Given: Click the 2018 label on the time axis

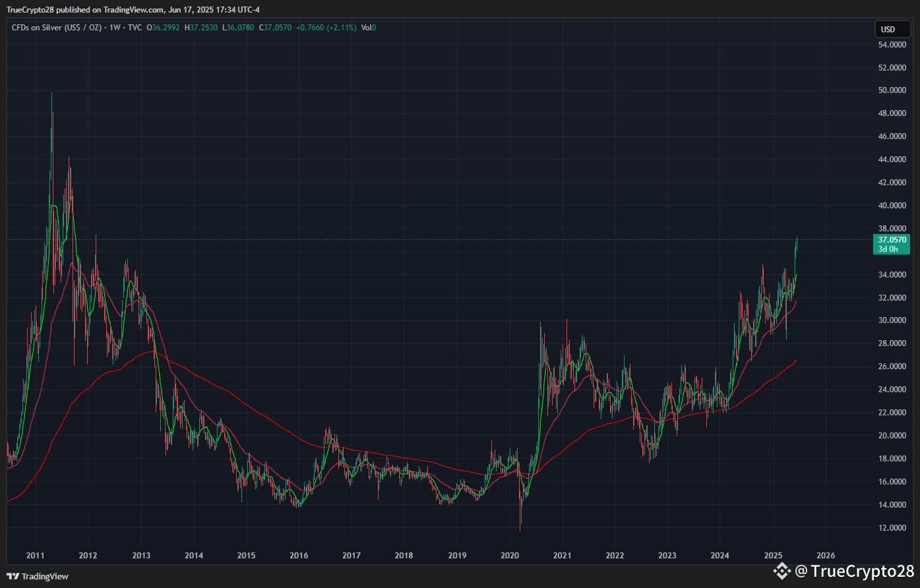Looking at the screenshot, I should point(404,556).
